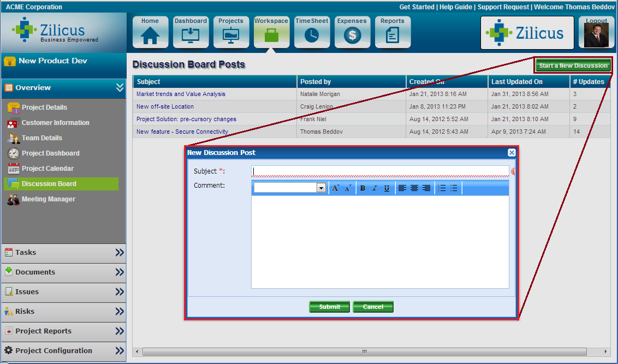Image resolution: width=618 pixels, height=364 pixels.
Task: Open the 'Market trends and Value Analysis' post
Action: pos(181,94)
